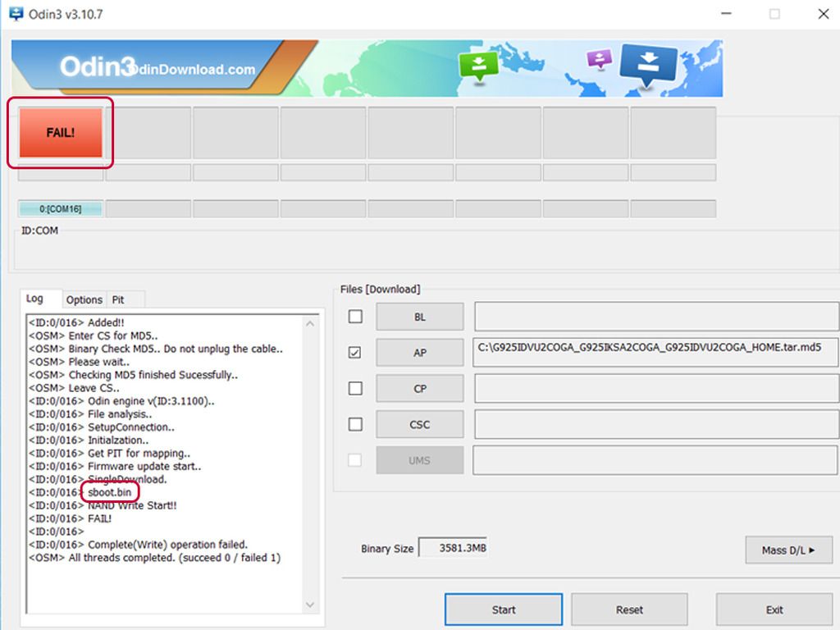Click log line 'Leave CS..'
Image resolution: width=840 pixels, height=630 pixels.
coord(94,388)
